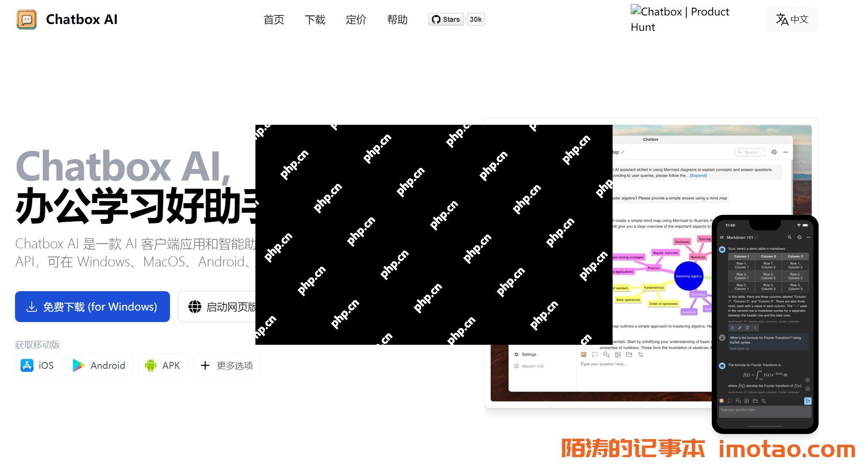The height and width of the screenshot is (470, 868).
Task: Open sidebar menu icon in phone mockup
Action: (x=722, y=237)
